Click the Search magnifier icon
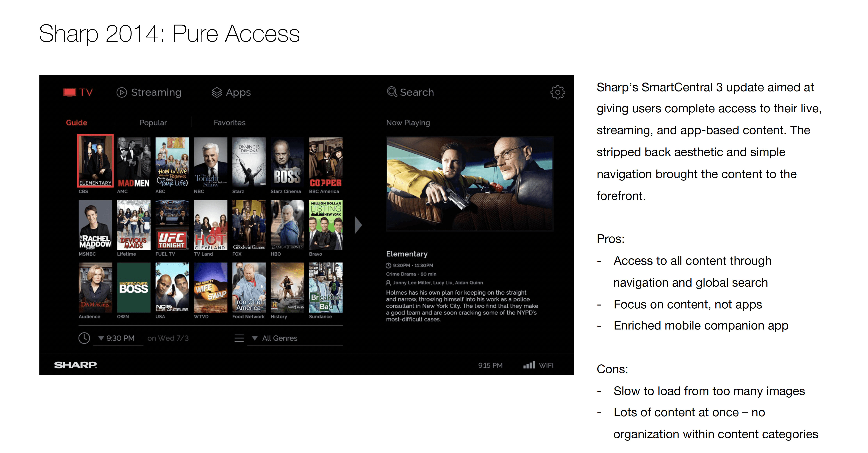The width and height of the screenshot is (868, 453). point(392,92)
